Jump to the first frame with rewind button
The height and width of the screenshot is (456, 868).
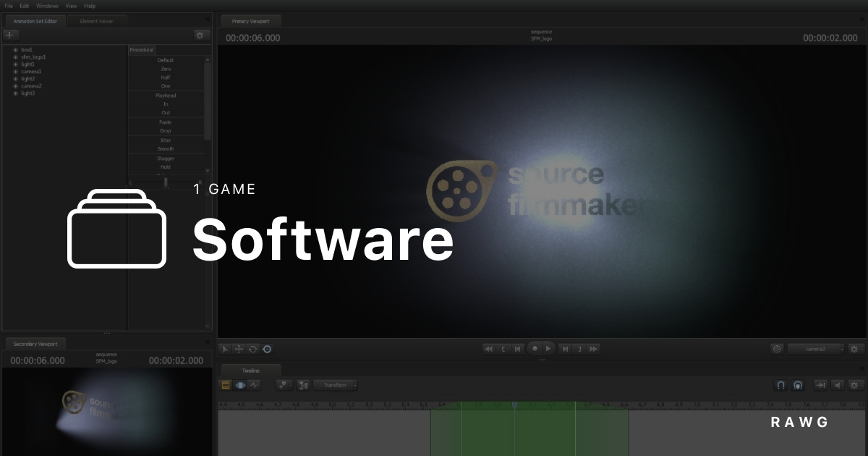tap(489, 349)
